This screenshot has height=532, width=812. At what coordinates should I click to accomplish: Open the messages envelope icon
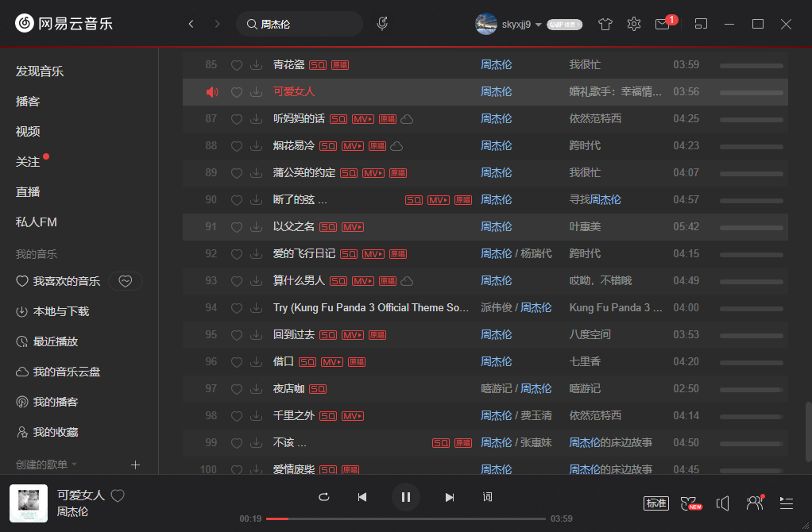663,24
